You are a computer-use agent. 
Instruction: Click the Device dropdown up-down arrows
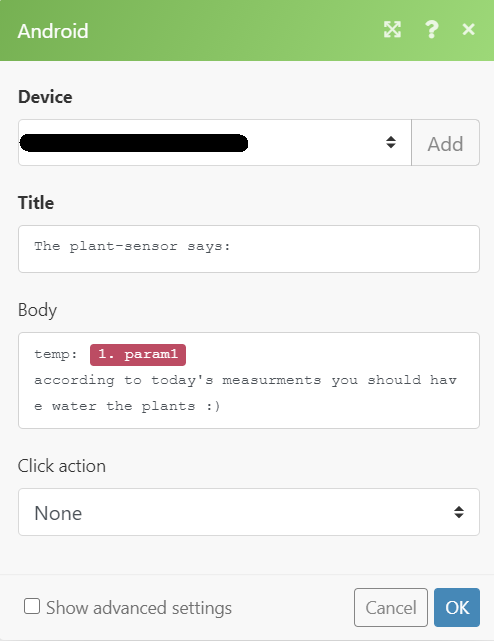click(x=391, y=142)
